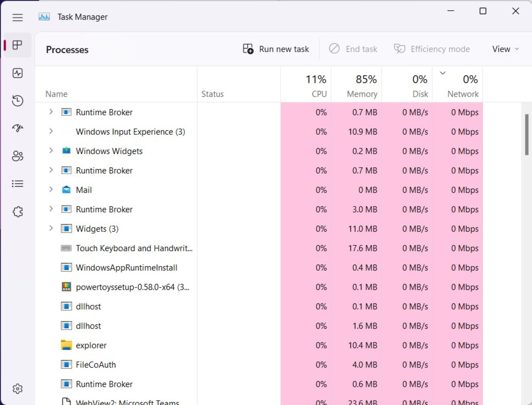Viewport: 532px width, 405px height.
Task: Maximize the Task Manager window
Action: [x=483, y=11]
